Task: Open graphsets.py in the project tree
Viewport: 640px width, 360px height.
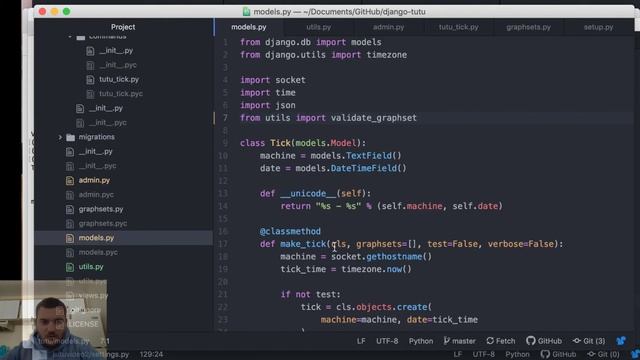Action: tap(101, 209)
